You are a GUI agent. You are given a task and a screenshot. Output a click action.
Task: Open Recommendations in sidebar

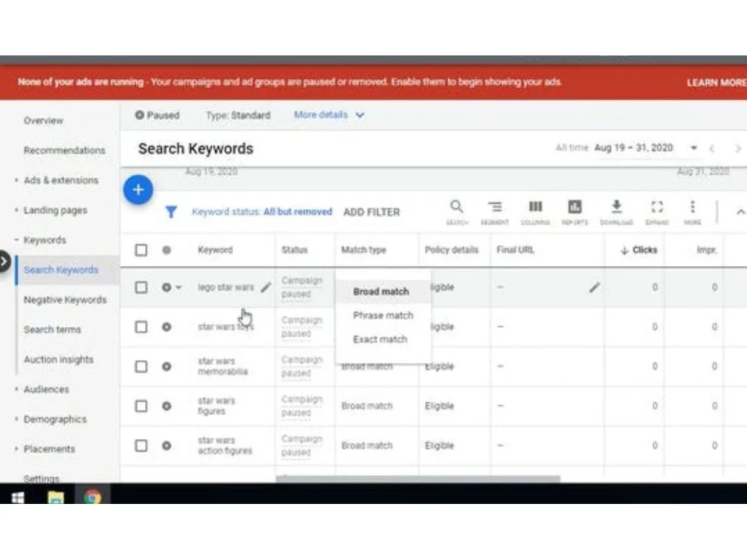pos(64,151)
